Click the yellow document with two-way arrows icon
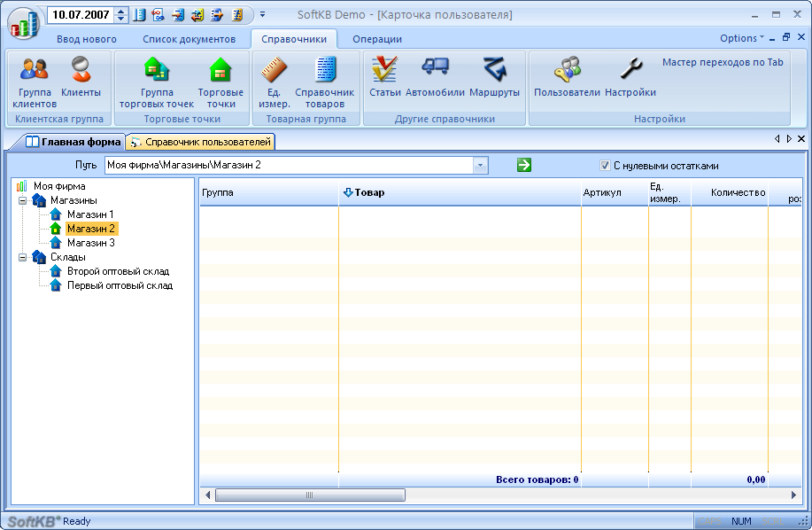The width and height of the screenshot is (812, 530). 197,15
